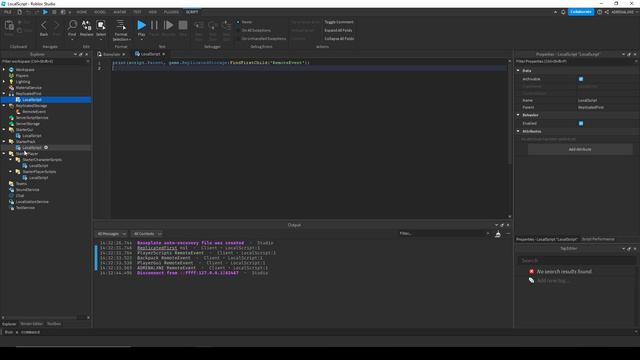Collapse the StarterGui node

(x=4, y=129)
